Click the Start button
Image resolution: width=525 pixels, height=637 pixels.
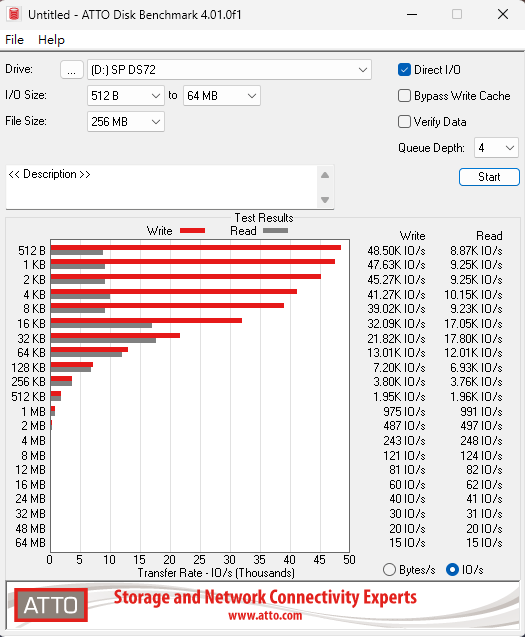click(489, 177)
